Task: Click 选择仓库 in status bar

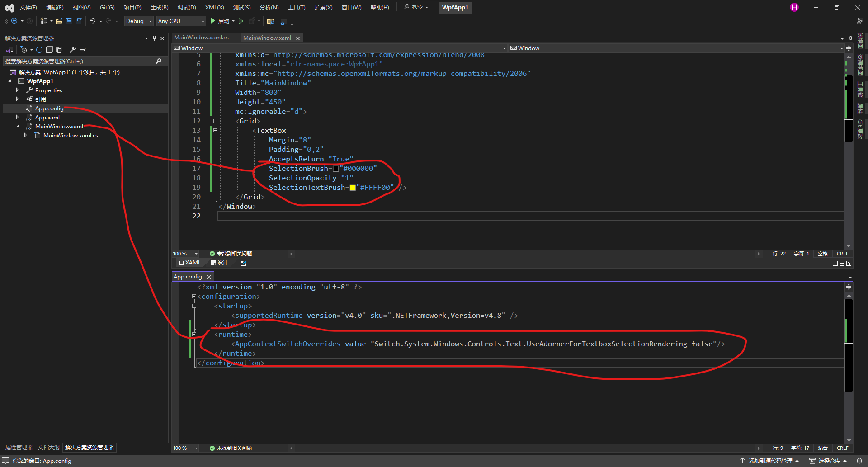Action: 828,461
